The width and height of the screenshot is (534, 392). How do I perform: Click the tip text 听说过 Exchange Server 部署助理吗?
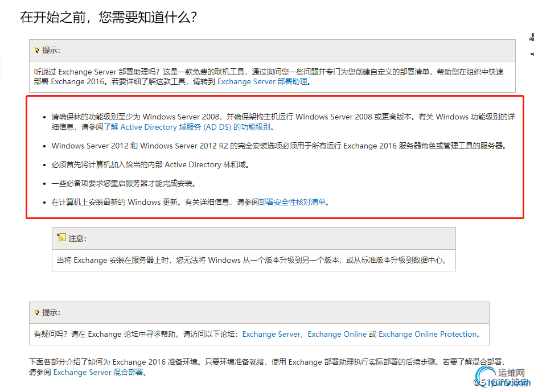96,72
